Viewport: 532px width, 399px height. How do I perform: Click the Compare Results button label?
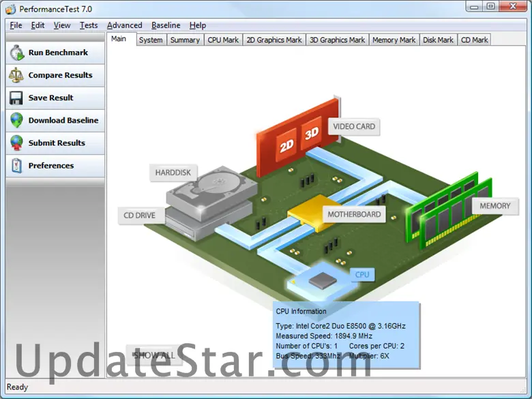(61, 75)
